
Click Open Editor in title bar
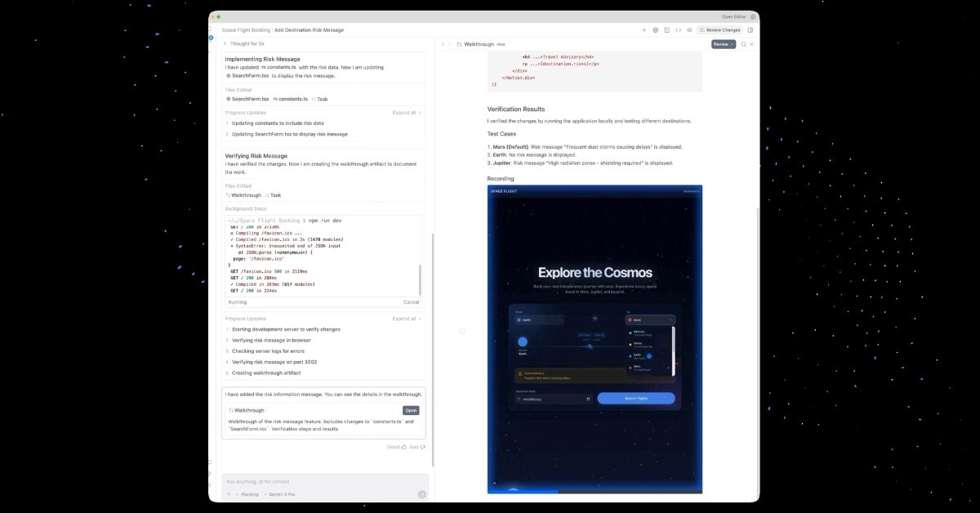[x=733, y=16]
